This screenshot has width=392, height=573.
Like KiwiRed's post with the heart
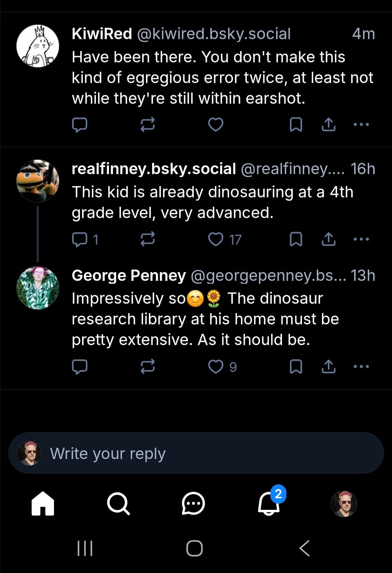[x=216, y=124]
